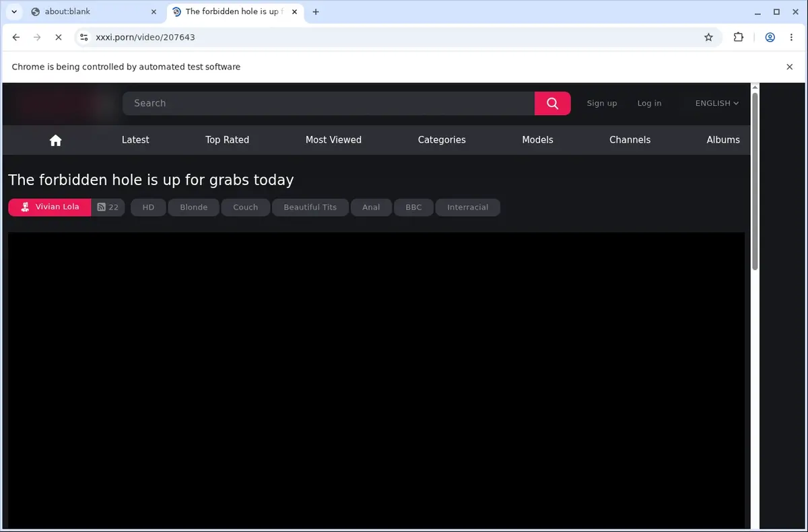Viewport: 808px width, 532px height.
Task: Expand the ENGLISH language dropdown
Action: coord(717,103)
